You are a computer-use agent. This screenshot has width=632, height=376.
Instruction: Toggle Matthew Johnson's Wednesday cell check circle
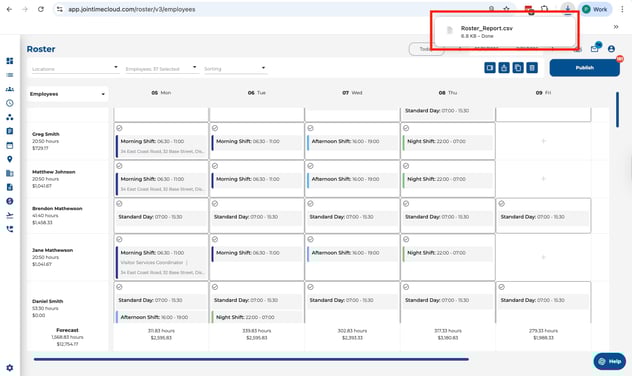tap(310, 166)
